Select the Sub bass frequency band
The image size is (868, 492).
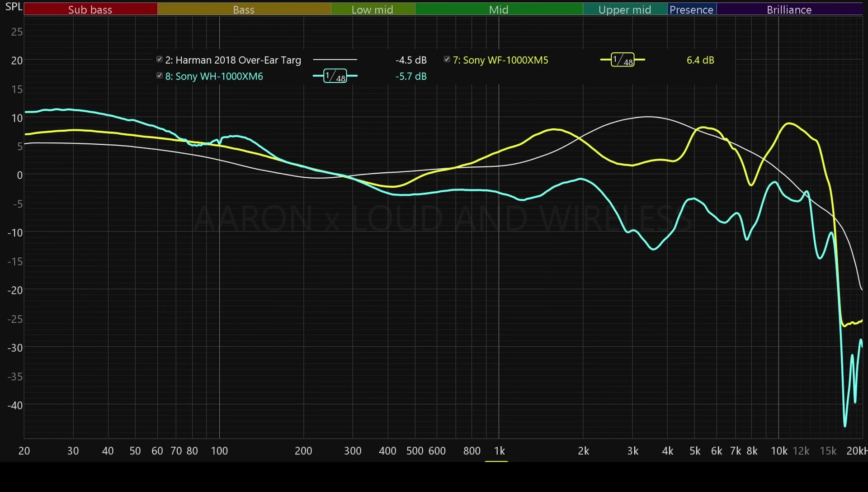coord(90,9)
